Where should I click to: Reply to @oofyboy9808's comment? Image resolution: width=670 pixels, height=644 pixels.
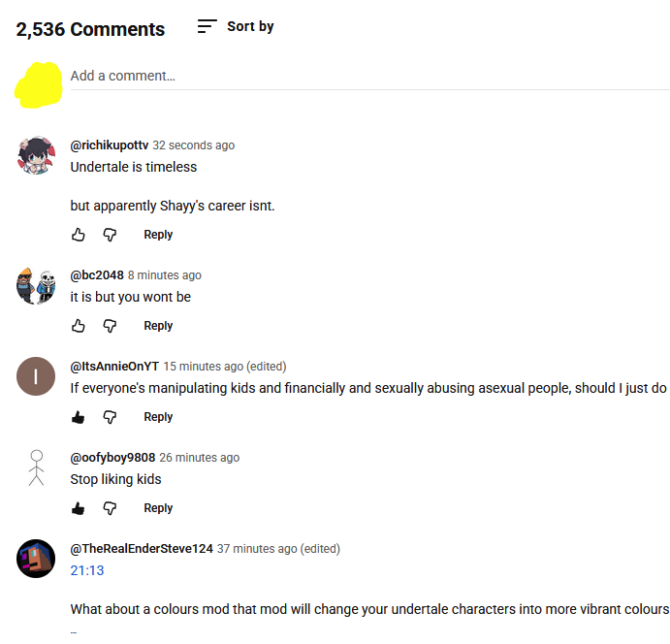pos(158,508)
